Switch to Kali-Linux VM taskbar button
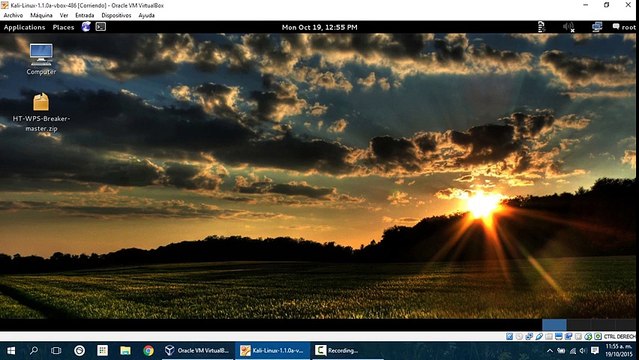This screenshot has height=360, width=639. tap(273, 351)
